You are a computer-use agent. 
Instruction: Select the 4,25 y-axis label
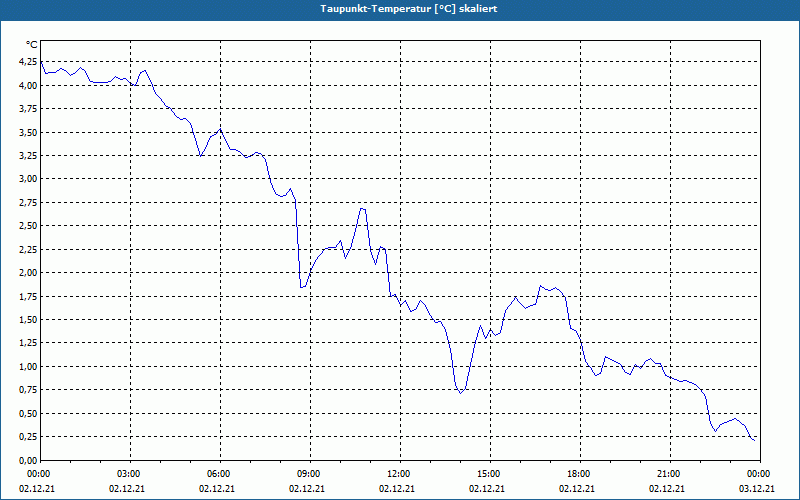[x=28, y=62]
